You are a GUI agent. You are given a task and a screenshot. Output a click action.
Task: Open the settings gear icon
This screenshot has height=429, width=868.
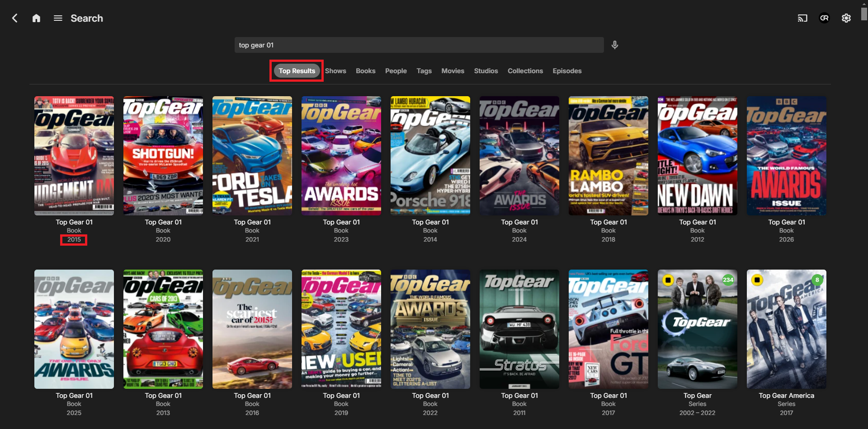[x=846, y=18]
